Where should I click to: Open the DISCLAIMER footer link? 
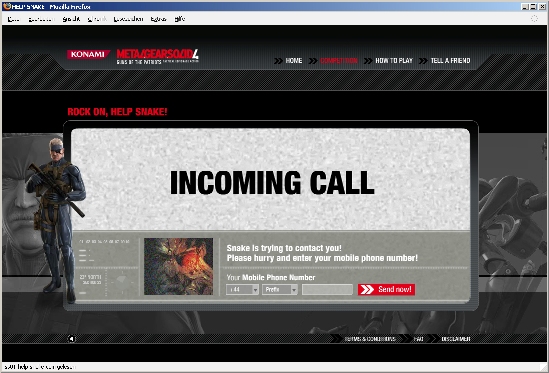click(456, 339)
